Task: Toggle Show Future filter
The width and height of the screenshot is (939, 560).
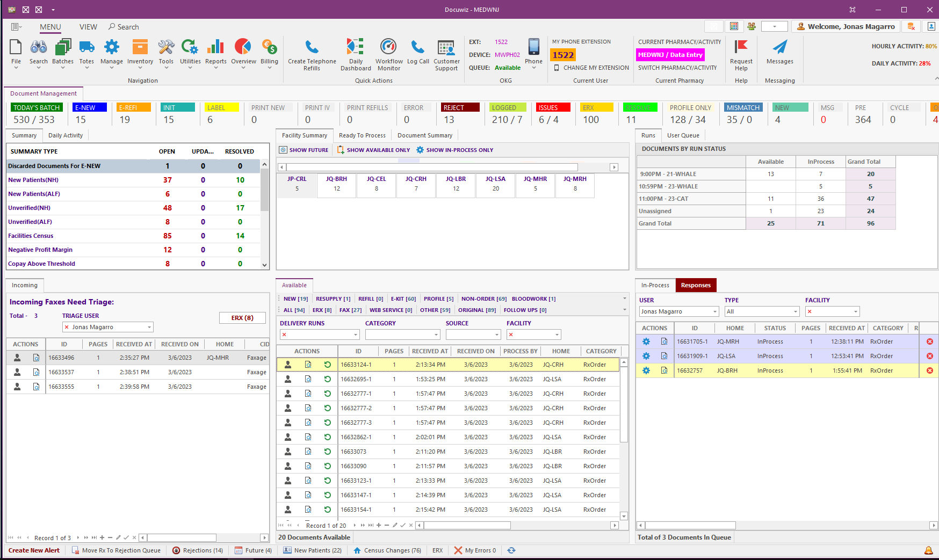Action: click(304, 150)
